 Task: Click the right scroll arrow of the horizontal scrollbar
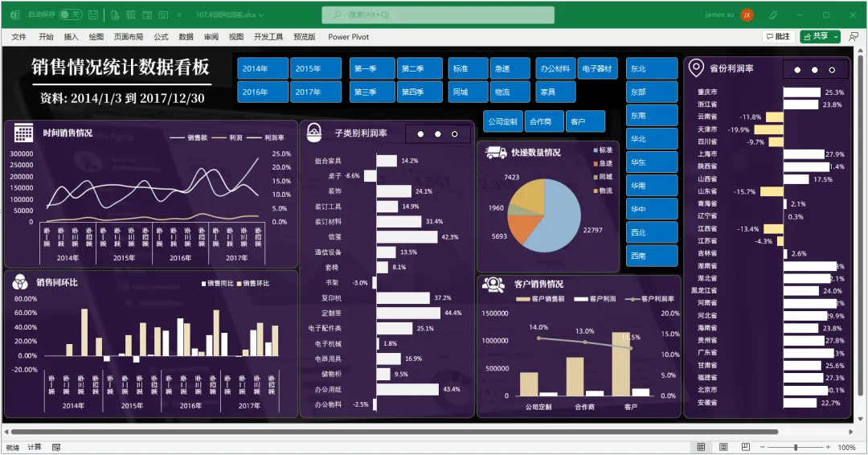[851, 432]
